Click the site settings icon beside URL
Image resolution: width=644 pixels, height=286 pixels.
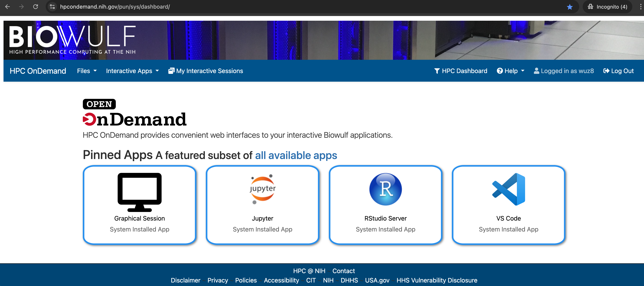pyautogui.click(x=52, y=7)
